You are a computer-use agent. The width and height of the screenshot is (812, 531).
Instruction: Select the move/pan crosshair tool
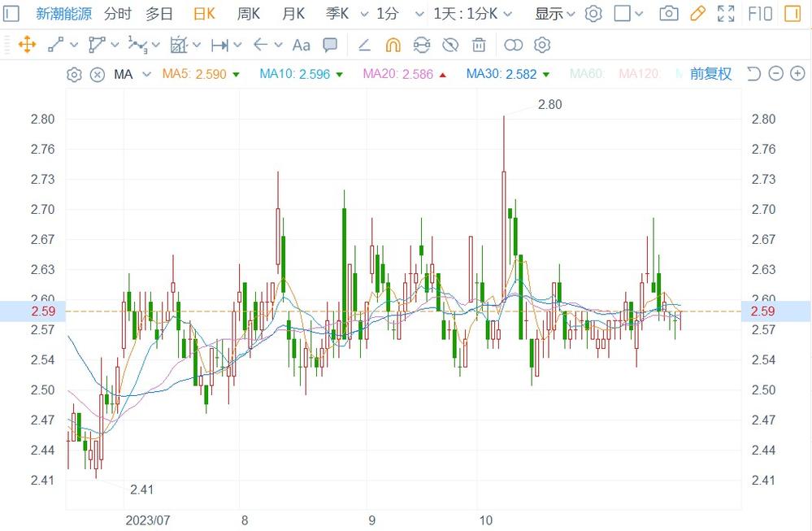pos(27,45)
